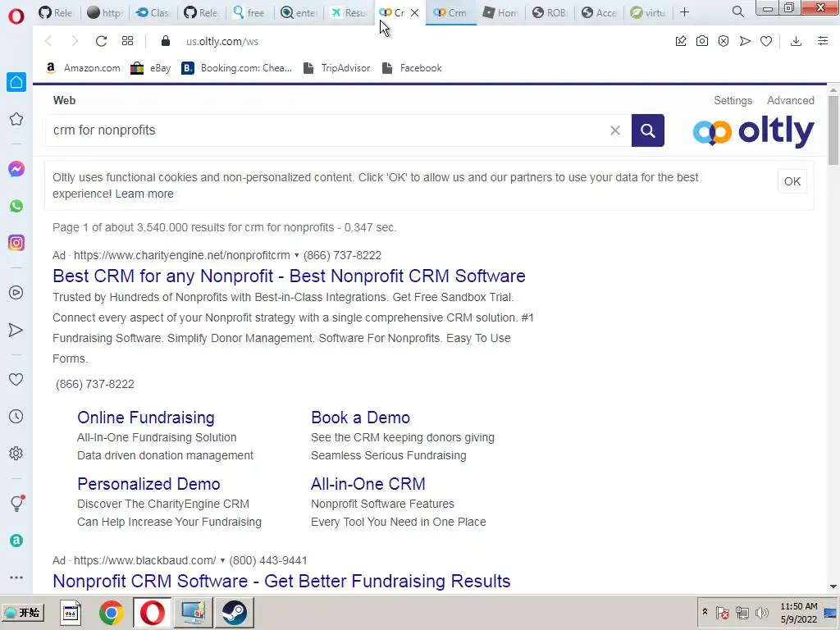Open sidebar Bookmarks star
This screenshot has width=840, height=630.
[x=16, y=119]
